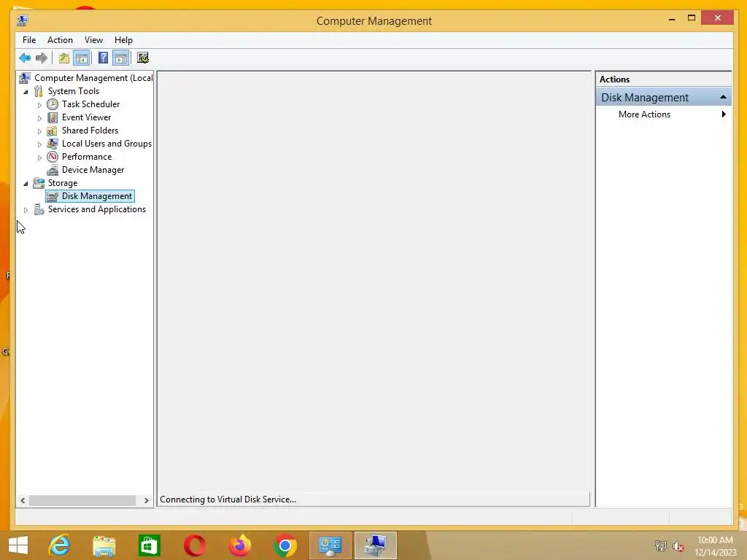Open File Explorer from the taskbar
The height and width of the screenshot is (560, 747).
pyautogui.click(x=104, y=545)
